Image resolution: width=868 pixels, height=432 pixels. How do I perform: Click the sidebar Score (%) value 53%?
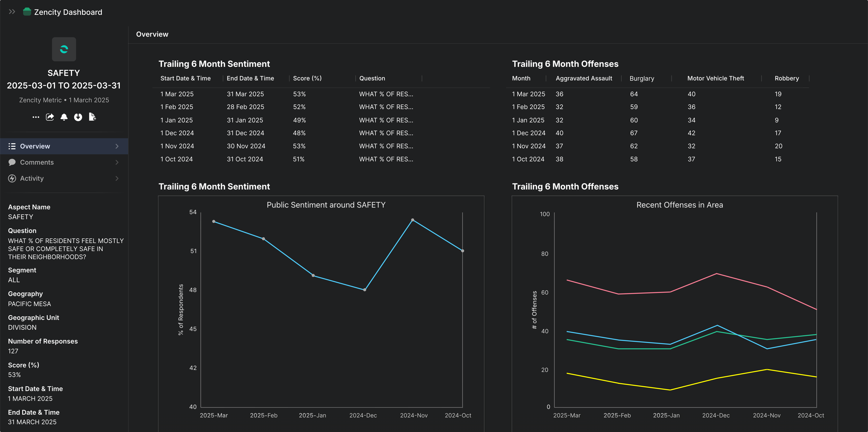pyautogui.click(x=14, y=375)
